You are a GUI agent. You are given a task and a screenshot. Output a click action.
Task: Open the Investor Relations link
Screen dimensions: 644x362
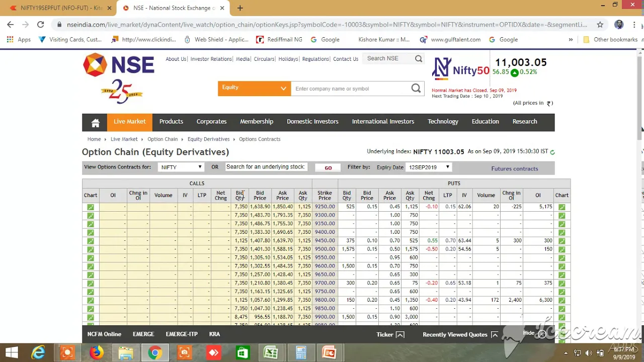(x=211, y=59)
